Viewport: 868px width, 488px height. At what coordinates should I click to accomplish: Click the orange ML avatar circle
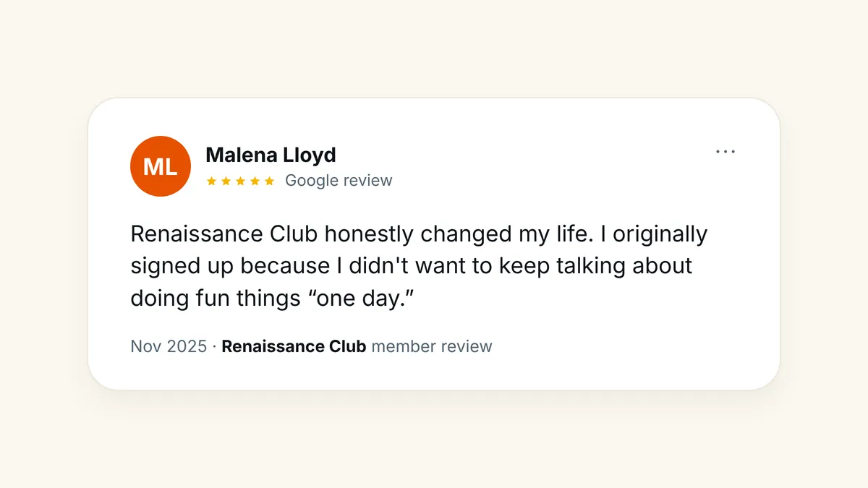[x=161, y=166]
